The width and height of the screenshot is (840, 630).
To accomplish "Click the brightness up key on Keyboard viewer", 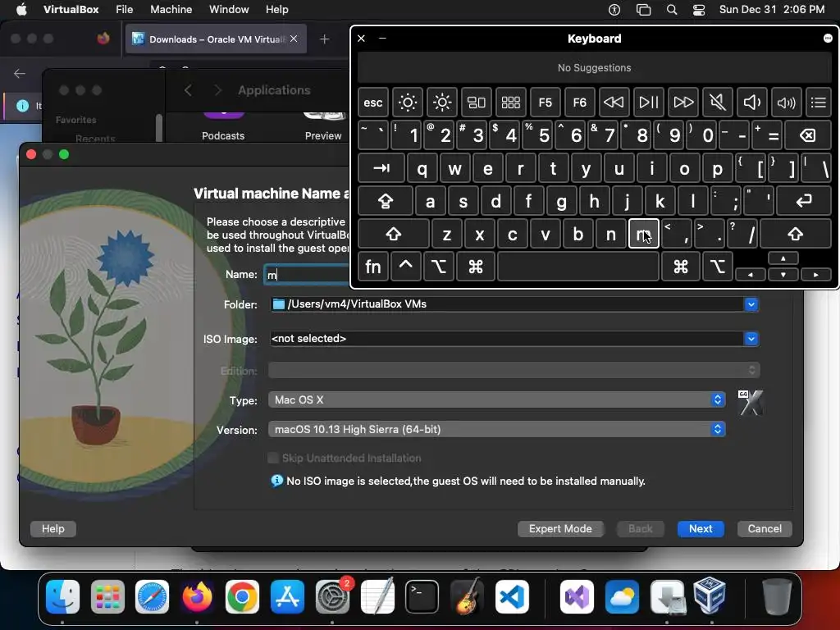I will click(x=442, y=103).
